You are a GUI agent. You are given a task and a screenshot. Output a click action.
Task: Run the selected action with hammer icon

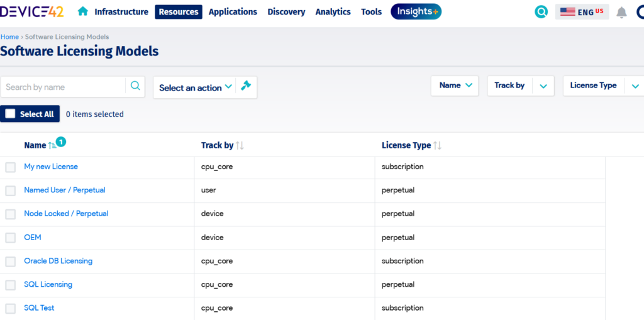point(246,86)
